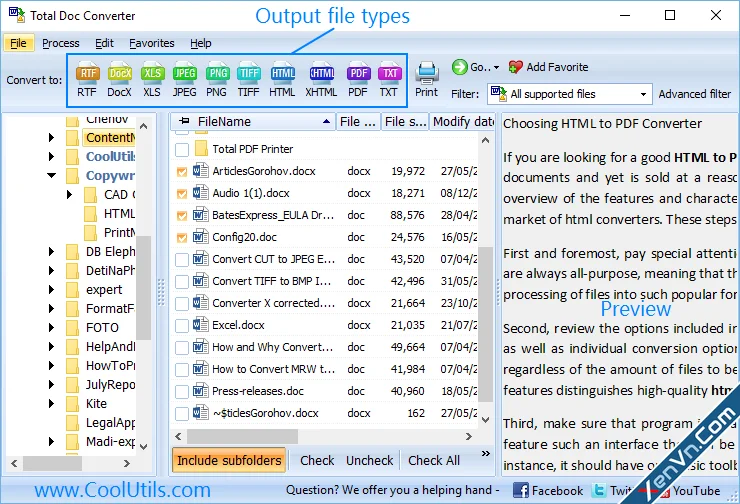Expand the CoolUtils folder node
The height and width of the screenshot is (504, 740).
[x=51, y=156]
